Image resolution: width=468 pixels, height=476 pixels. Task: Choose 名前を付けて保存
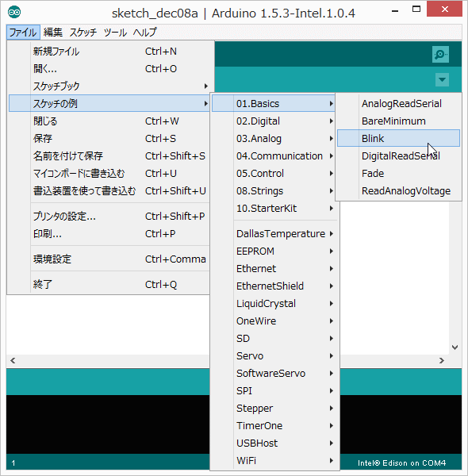click(109, 156)
